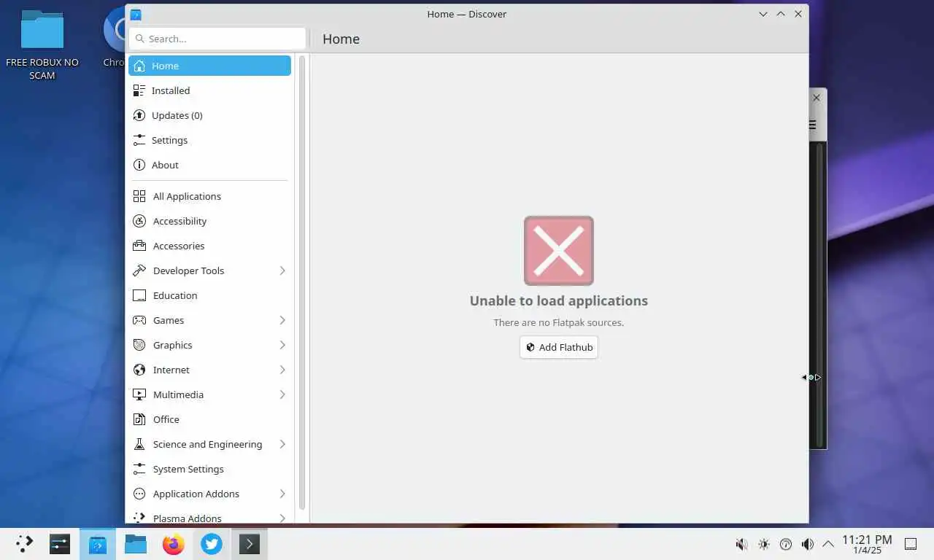Viewport: 934px width, 560px height.
Task: Open the volume tray applet
Action: pyautogui.click(x=808, y=544)
